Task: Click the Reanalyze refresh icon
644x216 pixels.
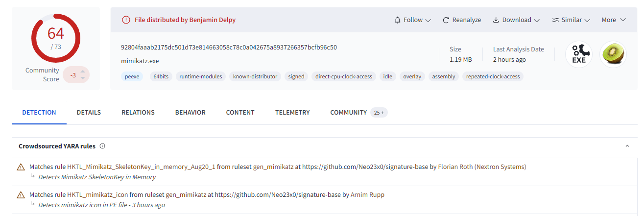Action: coord(446,20)
